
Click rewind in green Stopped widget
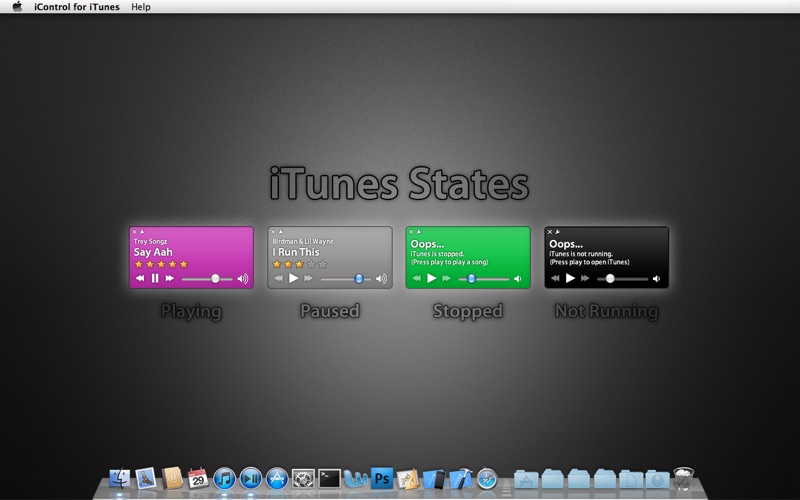click(x=416, y=278)
